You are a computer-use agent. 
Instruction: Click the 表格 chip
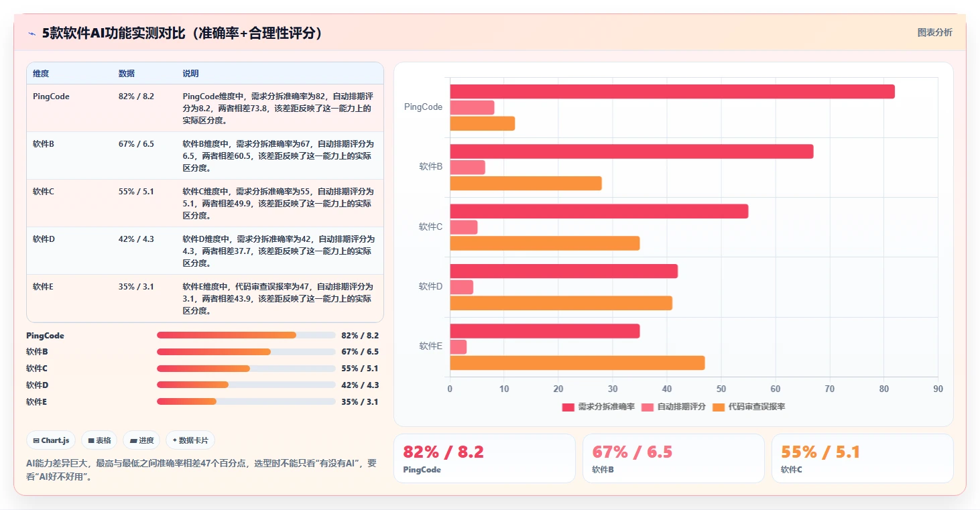click(x=99, y=440)
